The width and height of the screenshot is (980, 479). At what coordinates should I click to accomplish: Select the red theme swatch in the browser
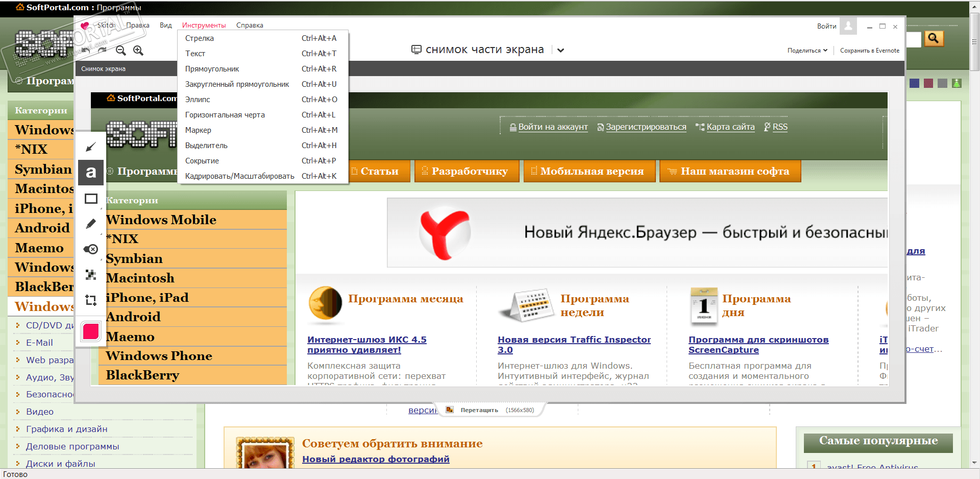pyautogui.click(x=928, y=83)
